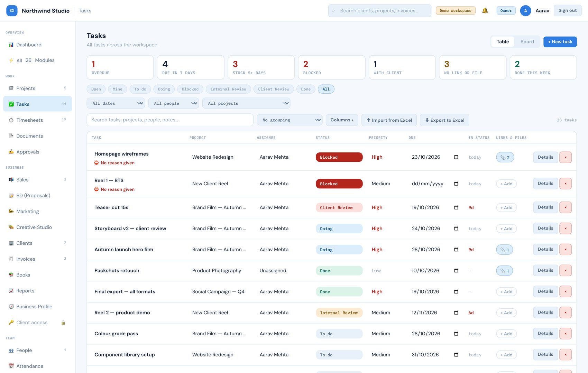Toggle the Blocked filter chip
The width and height of the screenshot is (588, 373).
pos(190,89)
